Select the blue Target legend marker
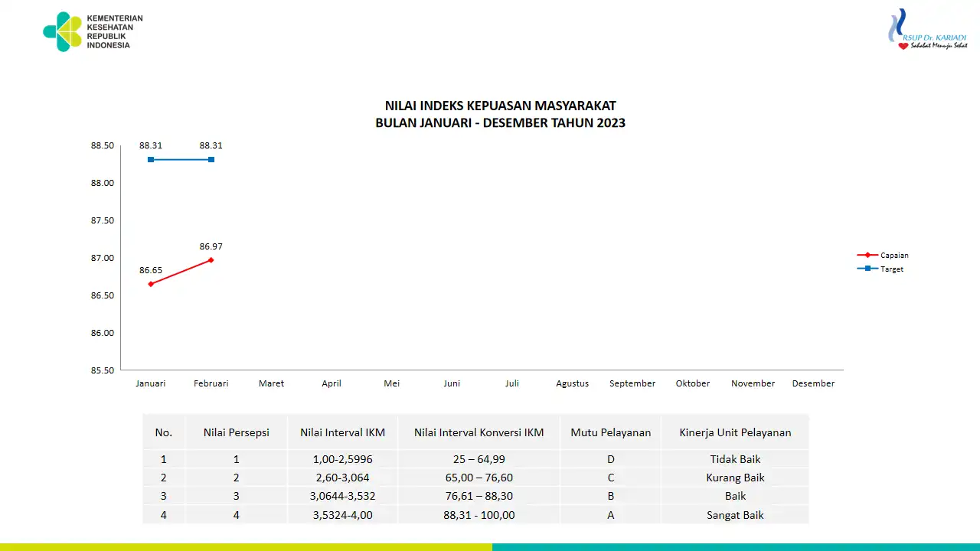This screenshot has height=551, width=980. 867,269
